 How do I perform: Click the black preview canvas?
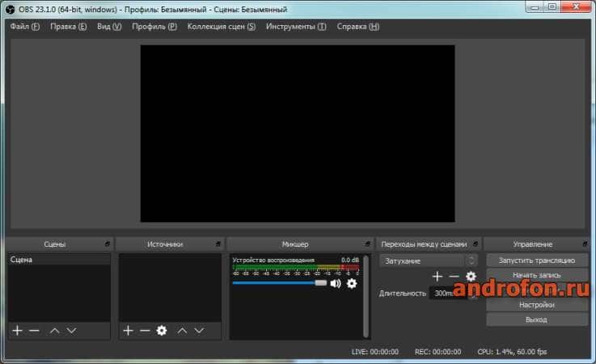coord(298,133)
